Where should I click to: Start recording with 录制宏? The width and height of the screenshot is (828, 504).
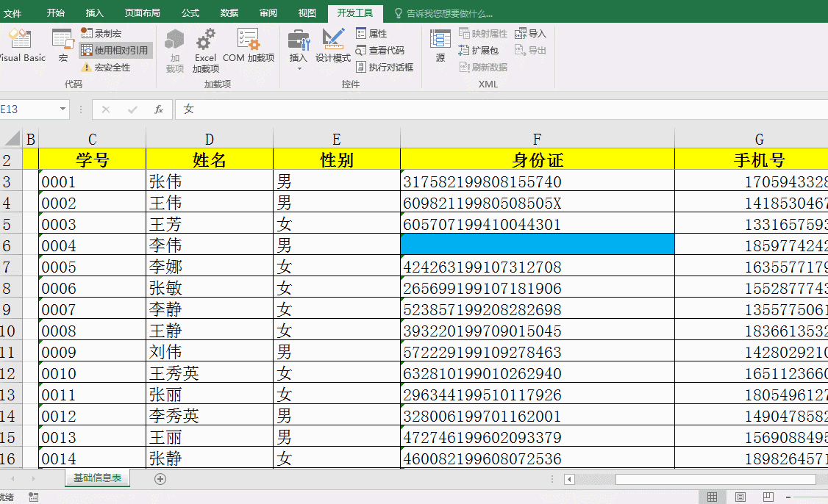(101, 34)
